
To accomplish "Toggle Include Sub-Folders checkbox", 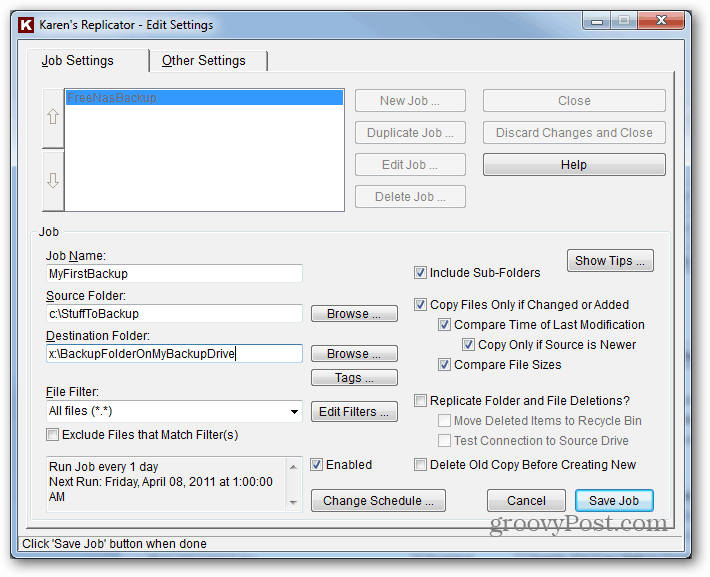I will tap(420, 273).
